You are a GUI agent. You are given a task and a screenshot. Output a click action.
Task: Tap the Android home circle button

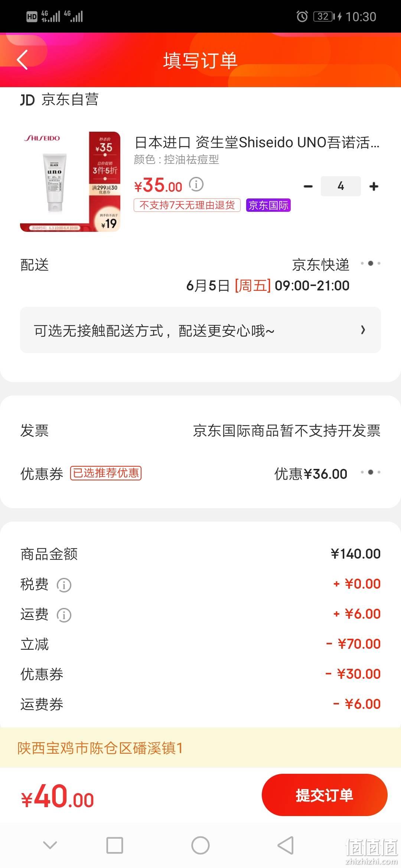(200, 846)
